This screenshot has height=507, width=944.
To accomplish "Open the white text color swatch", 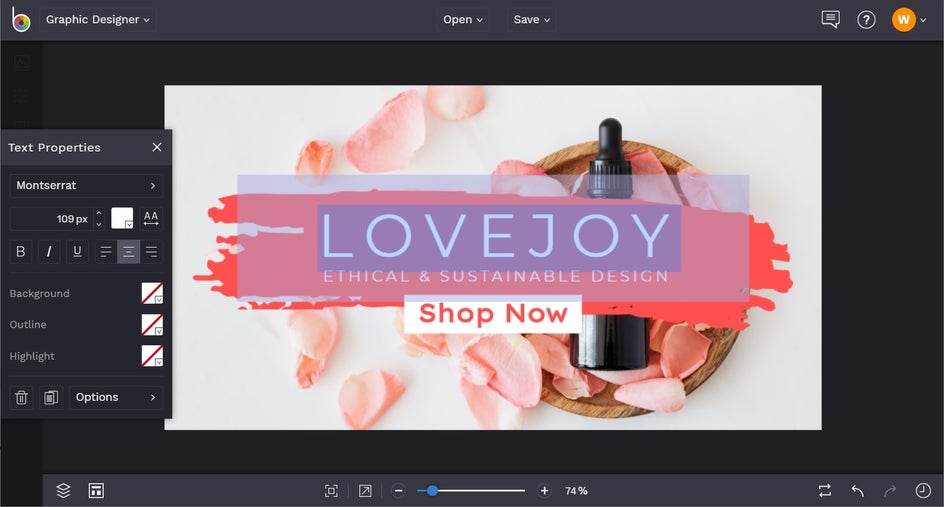I will pos(122,218).
